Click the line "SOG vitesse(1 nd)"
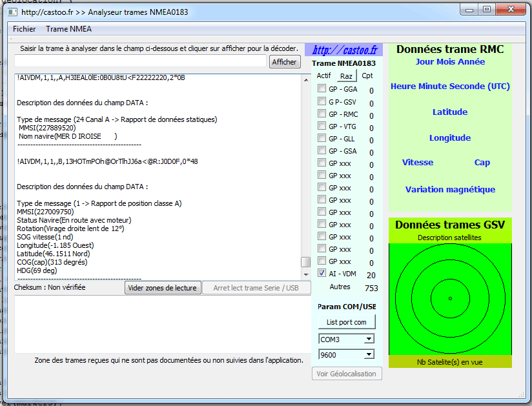 (x=45, y=237)
